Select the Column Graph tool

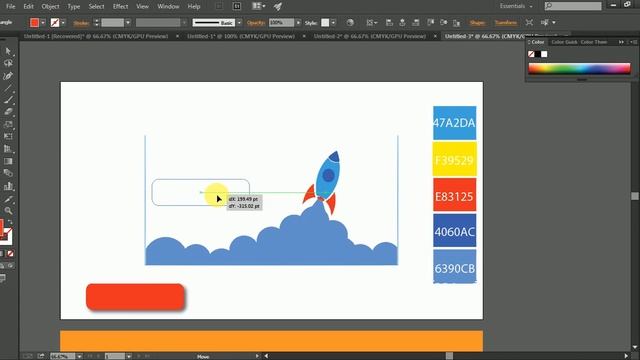(x=8, y=187)
